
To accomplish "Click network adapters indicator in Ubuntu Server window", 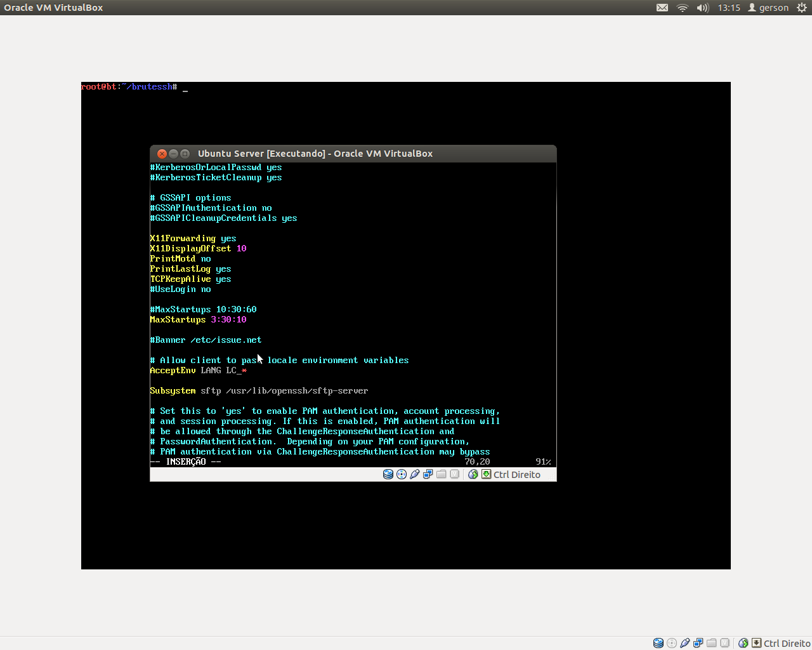I will [428, 474].
